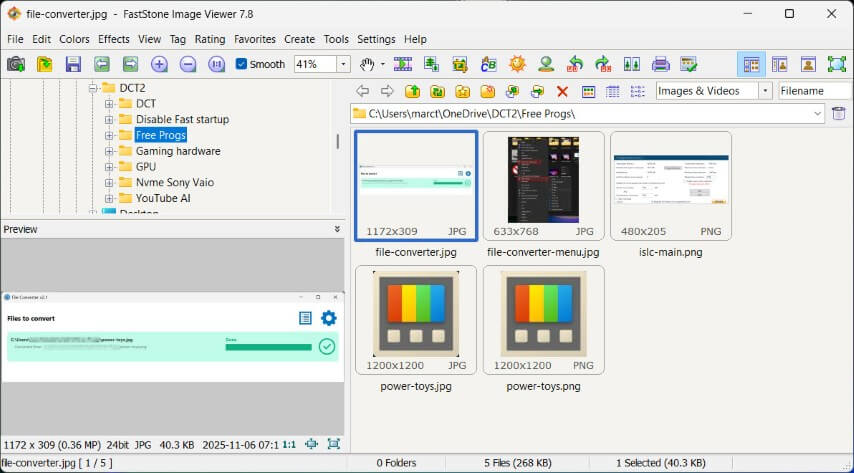Expand the Gaming hardware folder node
This screenshot has width=854, height=473.
[110, 151]
